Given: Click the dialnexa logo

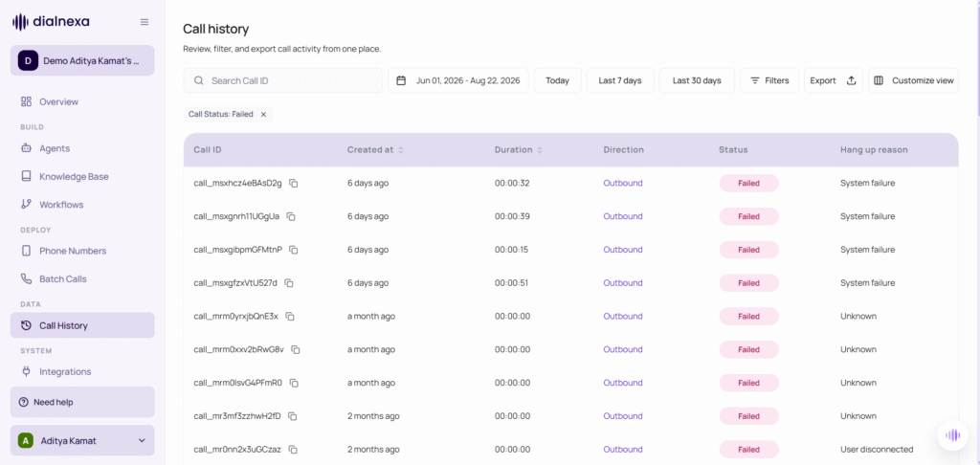Looking at the screenshot, I should click(52, 22).
